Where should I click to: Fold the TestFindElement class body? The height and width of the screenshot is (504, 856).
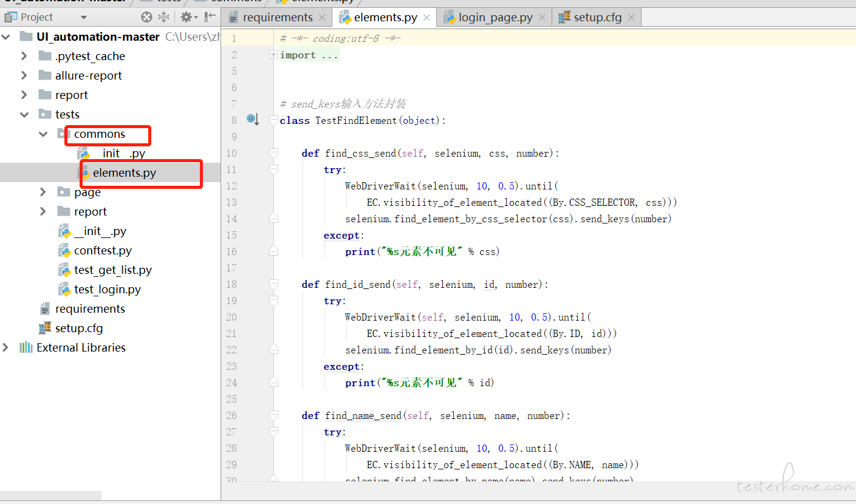click(x=274, y=120)
